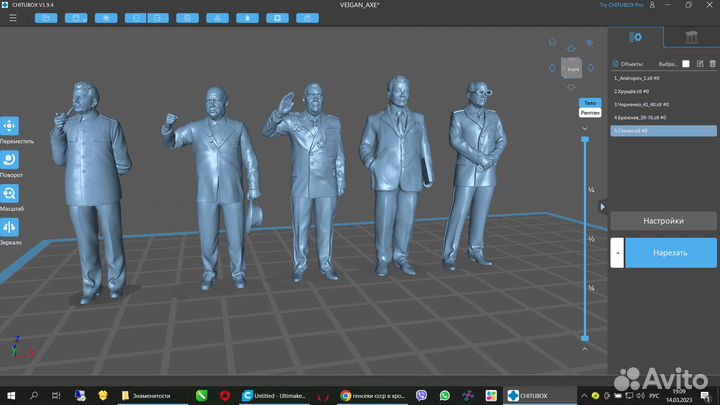Select the Mirror (Зеркало) tool
The width and height of the screenshot is (720, 405).
(x=11, y=228)
